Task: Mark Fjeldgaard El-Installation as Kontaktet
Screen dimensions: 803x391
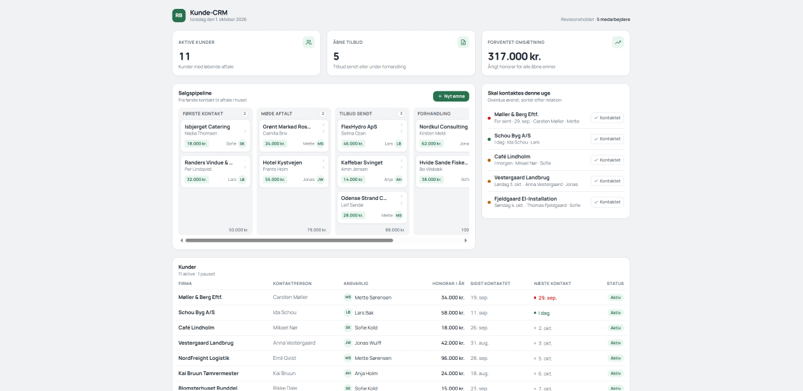Action: tap(607, 202)
